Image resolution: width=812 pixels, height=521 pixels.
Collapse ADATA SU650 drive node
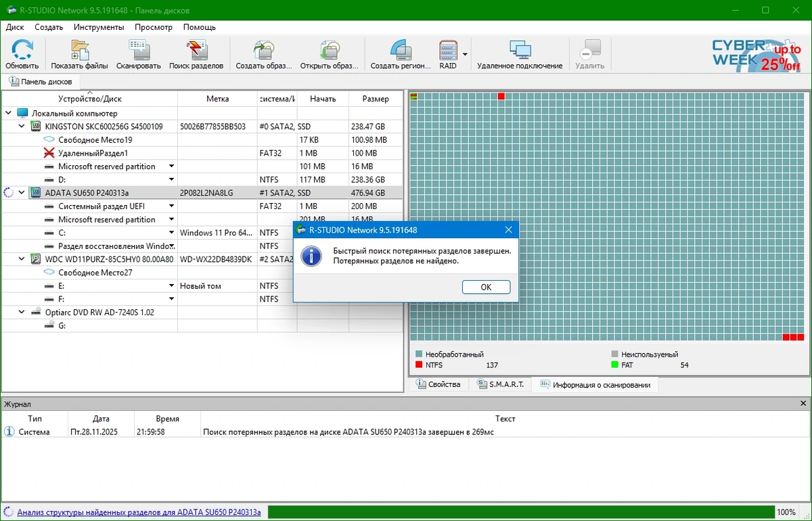[x=22, y=193]
